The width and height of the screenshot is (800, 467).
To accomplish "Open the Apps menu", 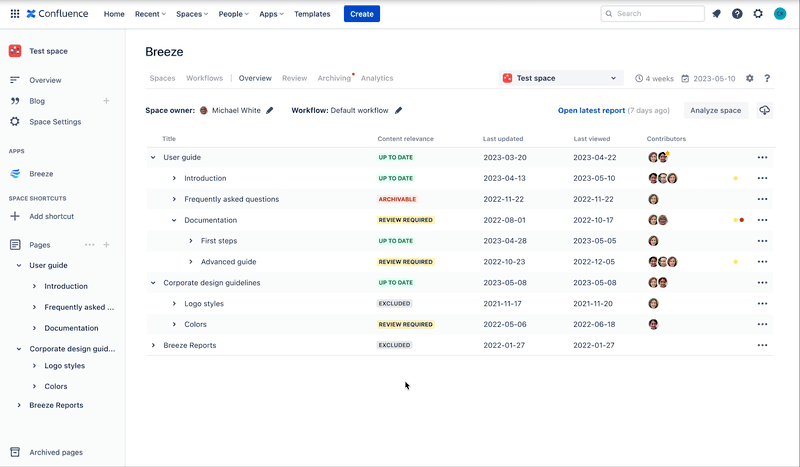I will tap(271, 14).
